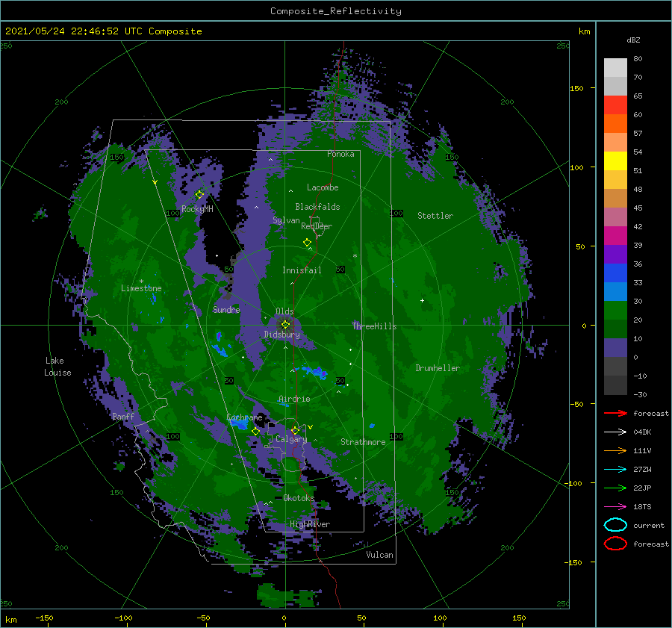Click the HighRiver label

[x=310, y=524]
